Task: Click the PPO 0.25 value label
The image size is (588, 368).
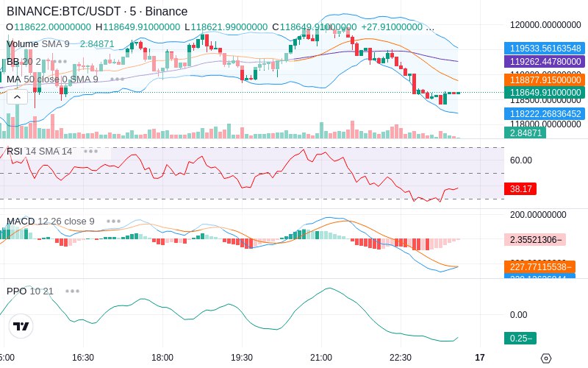Action: [x=520, y=339]
